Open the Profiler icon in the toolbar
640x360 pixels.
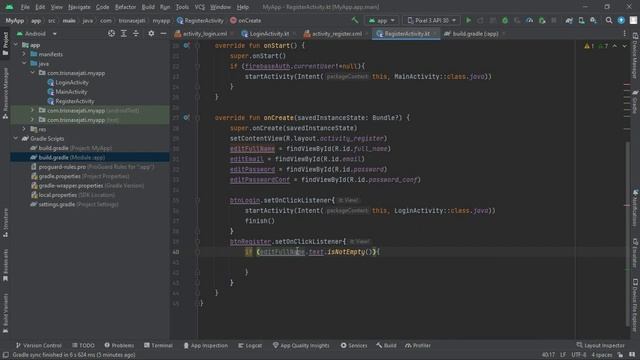pyautogui.click(x=529, y=20)
